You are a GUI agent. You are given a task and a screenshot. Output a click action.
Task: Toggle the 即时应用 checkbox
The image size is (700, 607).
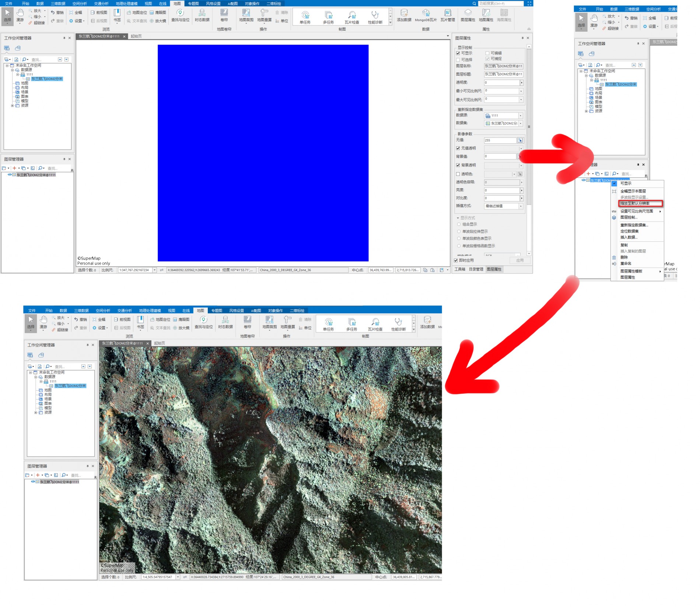456,260
